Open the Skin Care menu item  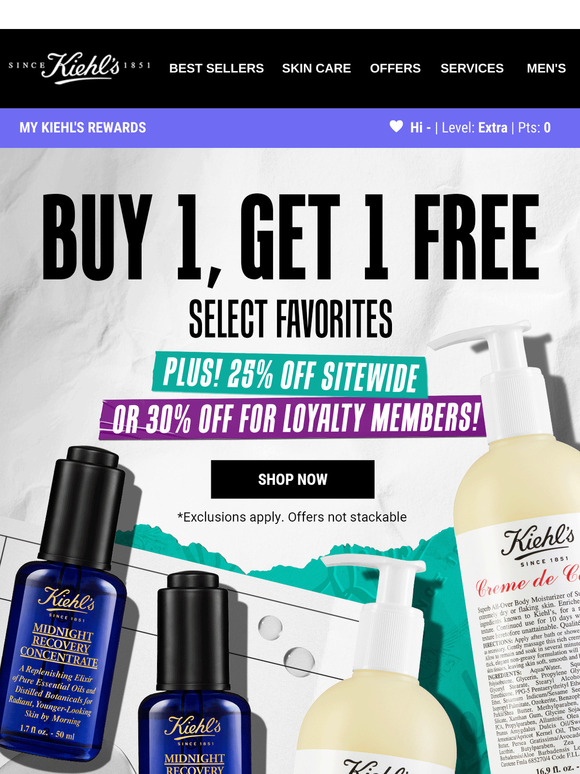click(x=316, y=68)
